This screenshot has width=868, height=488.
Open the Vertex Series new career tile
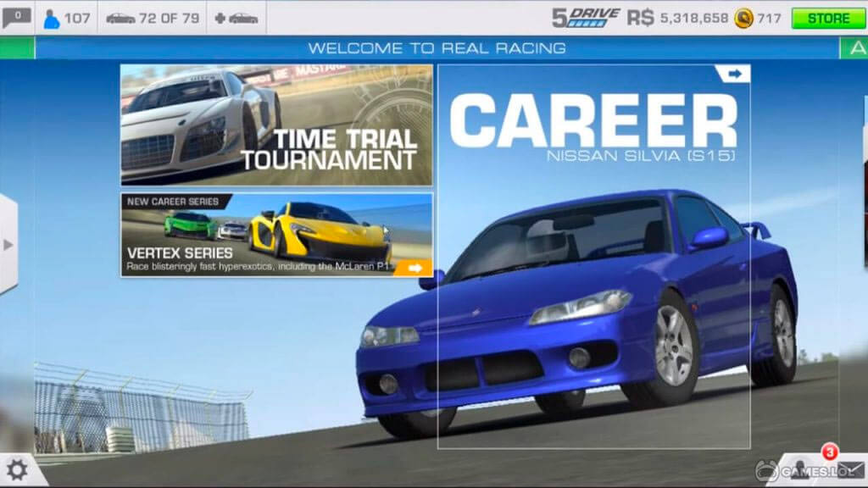point(277,236)
